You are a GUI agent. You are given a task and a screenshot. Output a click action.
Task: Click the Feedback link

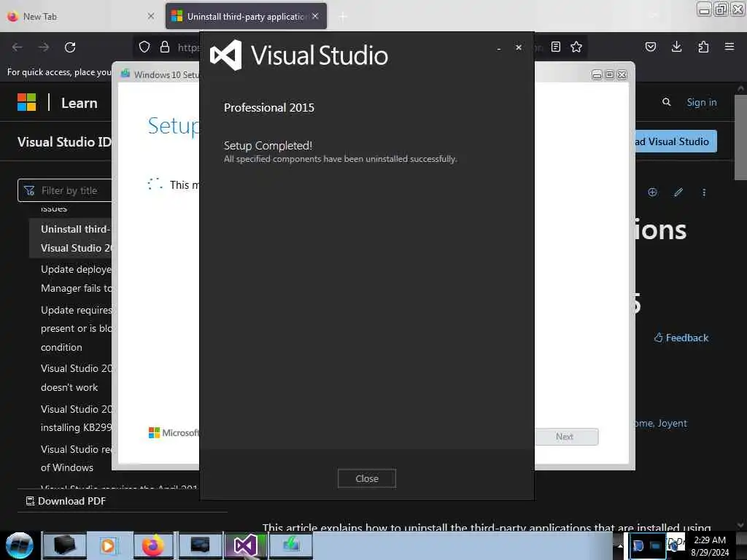click(x=681, y=338)
